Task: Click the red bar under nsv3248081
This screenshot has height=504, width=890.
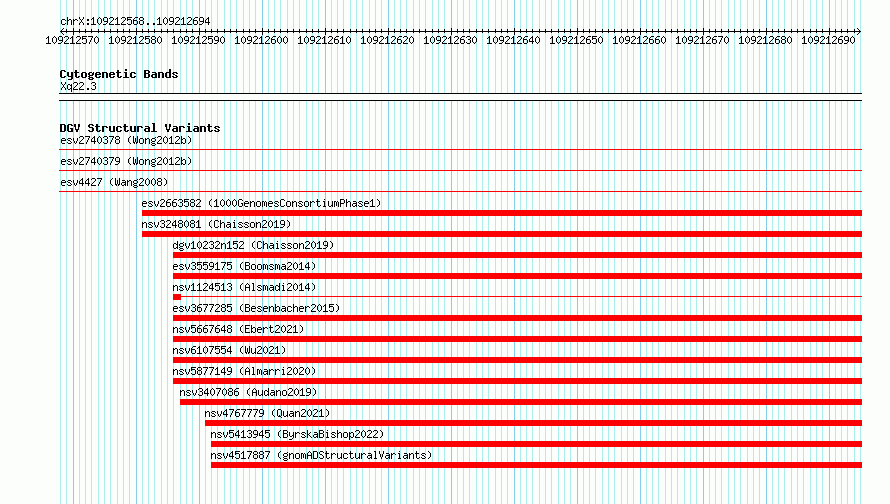Action: tap(502, 234)
